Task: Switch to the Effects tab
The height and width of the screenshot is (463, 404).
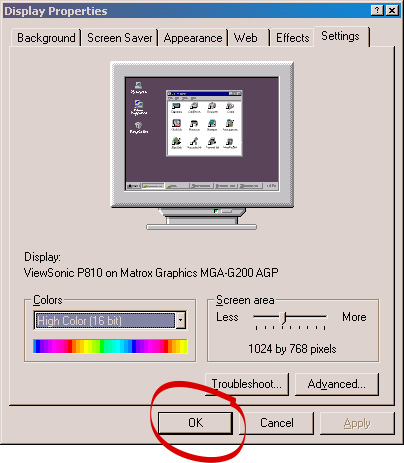Action: (x=293, y=38)
